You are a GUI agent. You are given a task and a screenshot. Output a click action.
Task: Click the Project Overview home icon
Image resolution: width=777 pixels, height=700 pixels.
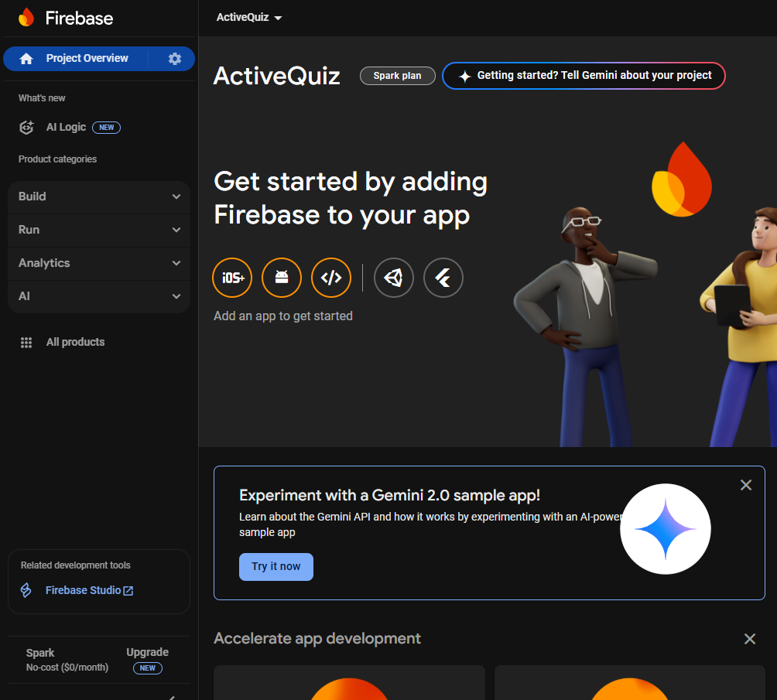coord(26,59)
